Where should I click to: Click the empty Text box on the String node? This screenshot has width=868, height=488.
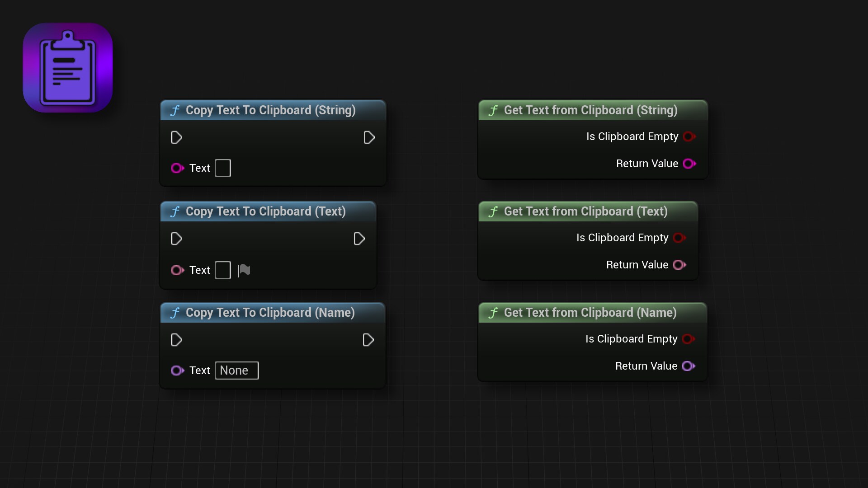tap(223, 168)
